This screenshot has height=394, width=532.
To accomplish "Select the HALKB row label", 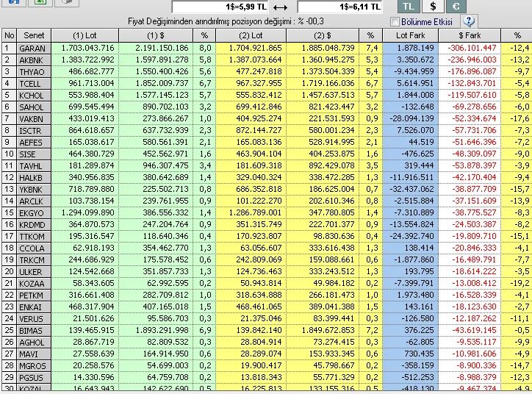I will 34,177.
